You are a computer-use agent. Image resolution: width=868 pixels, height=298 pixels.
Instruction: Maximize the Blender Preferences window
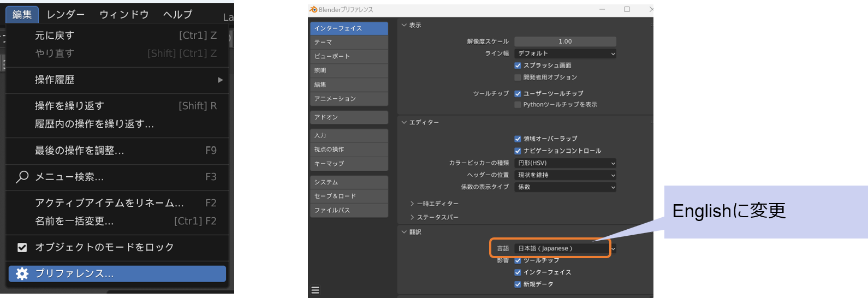click(x=627, y=9)
